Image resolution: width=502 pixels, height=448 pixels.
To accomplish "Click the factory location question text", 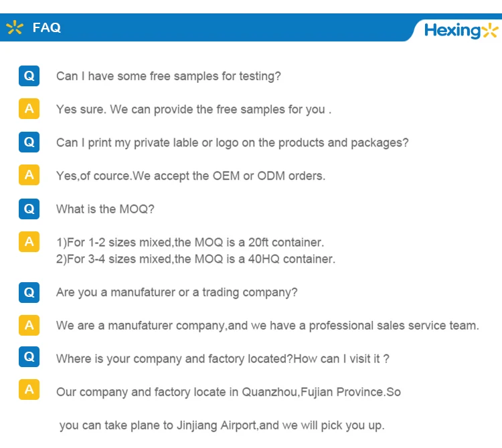I will [222, 359].
